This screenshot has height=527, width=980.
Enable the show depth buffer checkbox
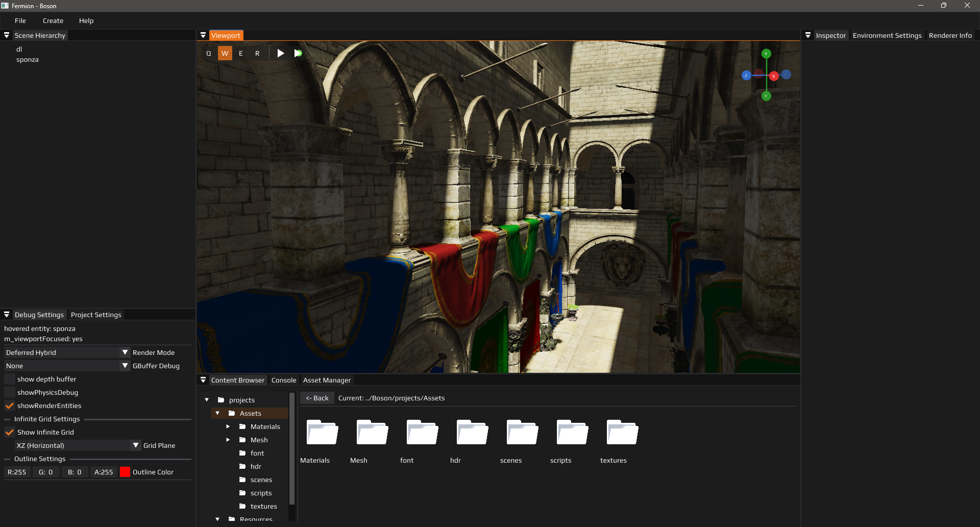10,379
